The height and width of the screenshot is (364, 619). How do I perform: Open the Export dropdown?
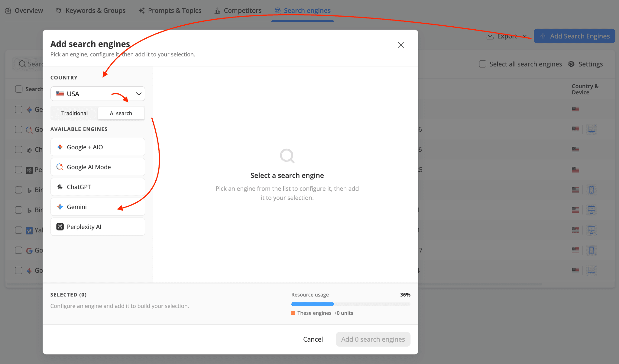507,36
